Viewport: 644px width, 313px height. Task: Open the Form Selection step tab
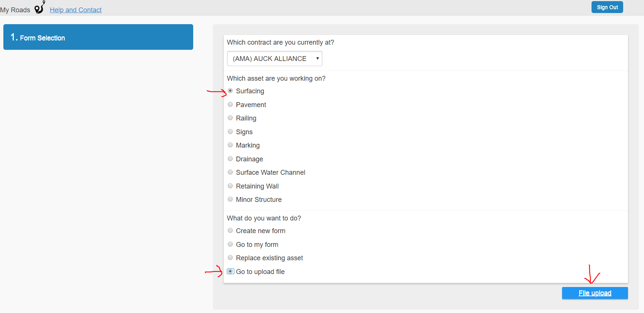[98, 37]
